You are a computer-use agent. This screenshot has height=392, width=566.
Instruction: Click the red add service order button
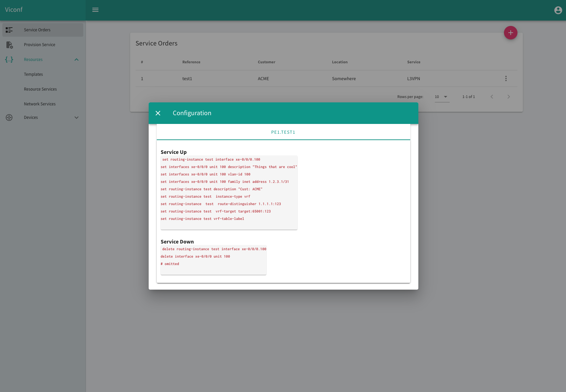click(510, 33)
